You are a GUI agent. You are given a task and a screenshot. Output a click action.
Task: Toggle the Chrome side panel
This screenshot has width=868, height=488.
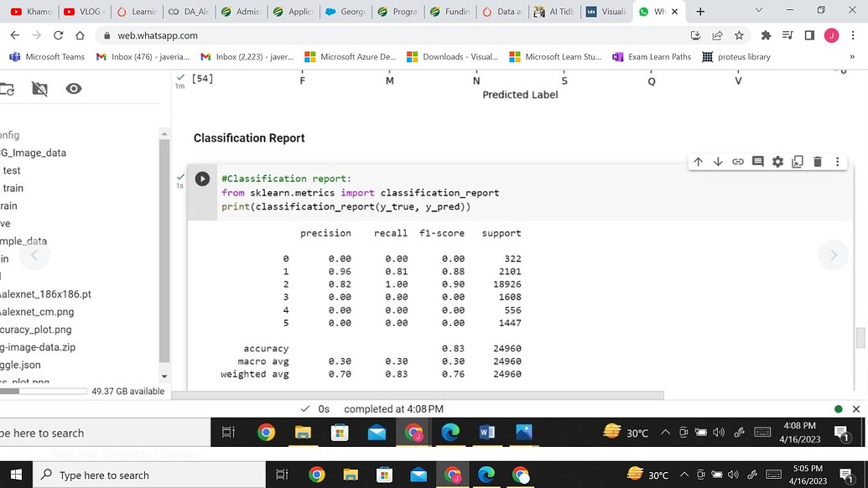pos(809,35)
